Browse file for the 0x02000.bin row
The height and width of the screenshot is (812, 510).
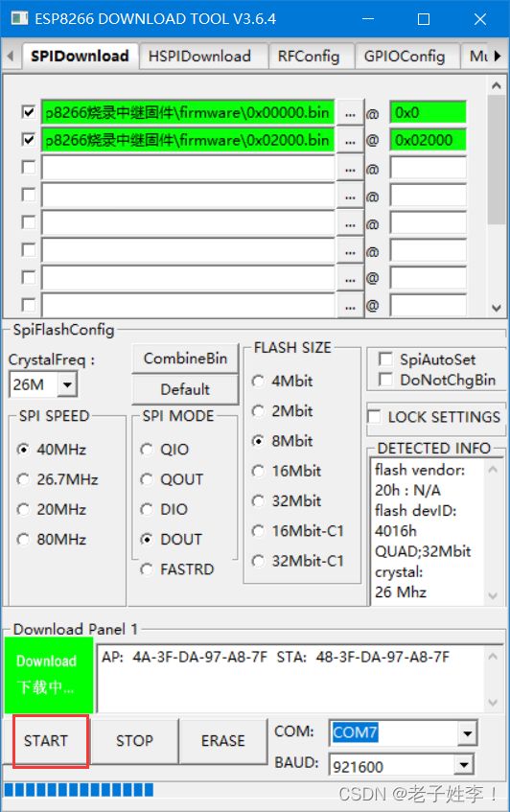pyautogui.click(x=350, y=140)
